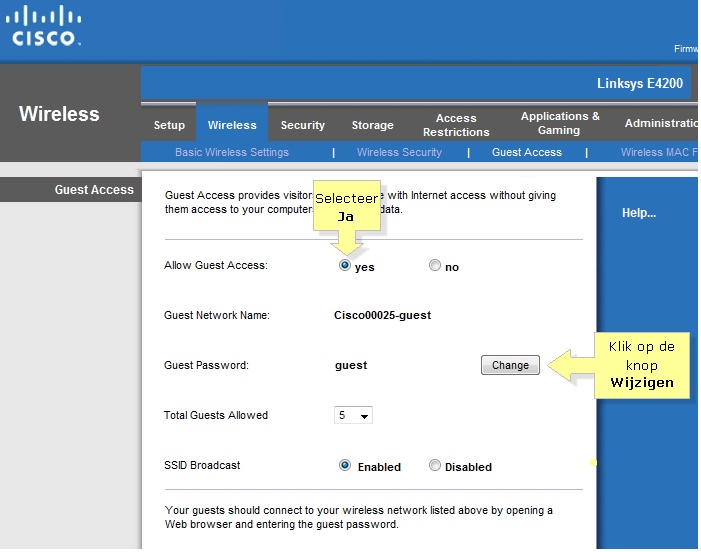Click the Guest Network Name label
701x552 pixels.
pyautogui.click(x=217, y=315)
